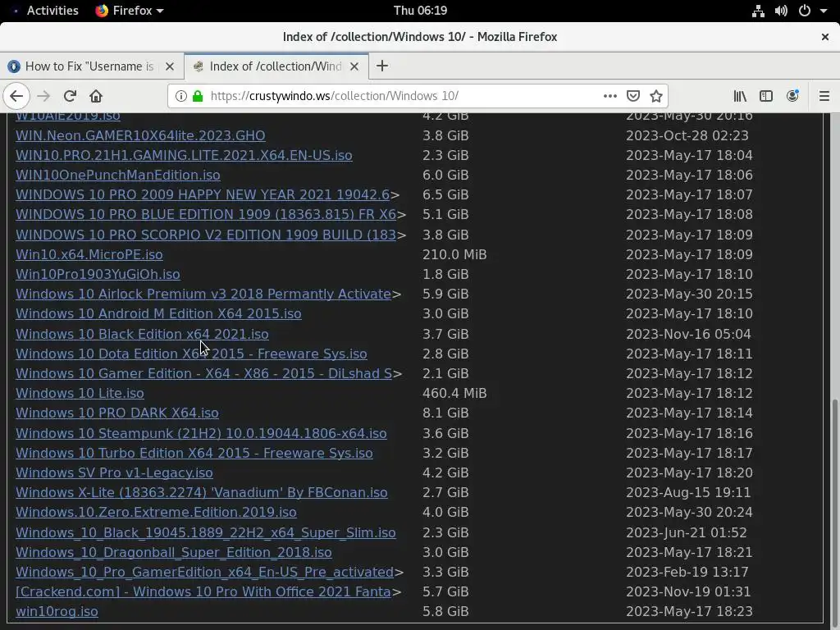Close the 'How to Fix Username' tab
Viewport: 840px width, 630px height.
[x=170, y=66]
